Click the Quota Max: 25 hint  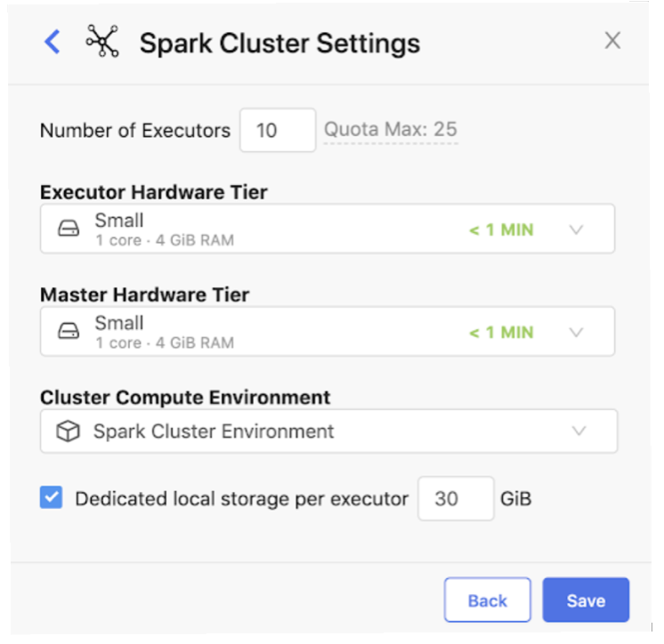point(391,130)
